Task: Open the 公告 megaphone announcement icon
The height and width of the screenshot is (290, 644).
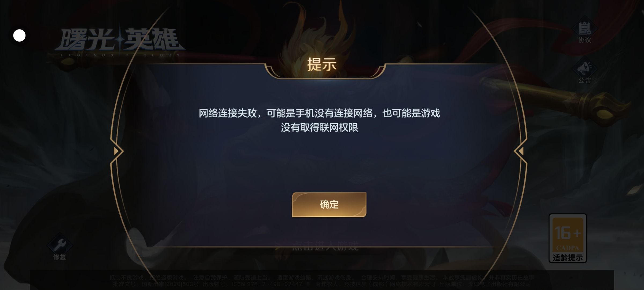Action: click(x=585, y=68)
